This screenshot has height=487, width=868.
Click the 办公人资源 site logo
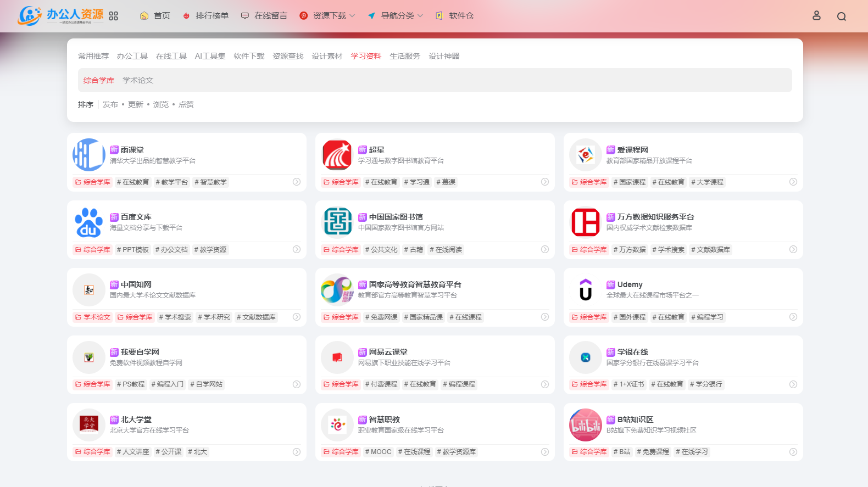point(60,15)
